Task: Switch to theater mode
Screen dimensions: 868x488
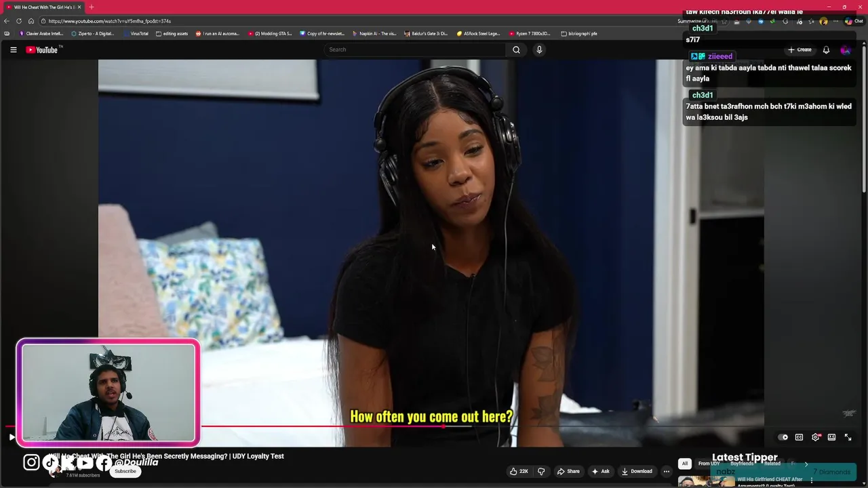Action: [x=831, y=437]
